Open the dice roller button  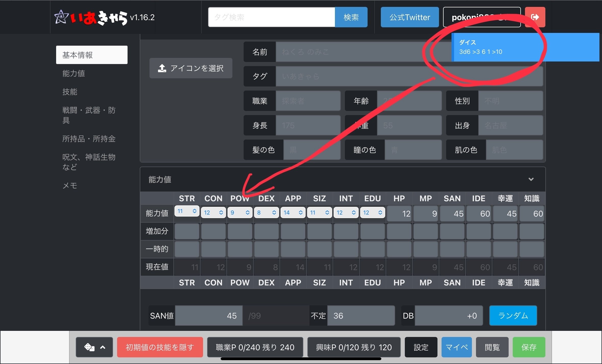pyautogui.click(x=94, y=347)
